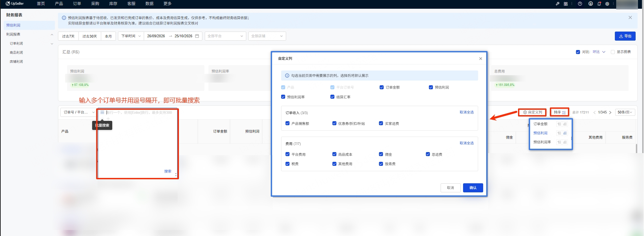The width and height of the screenshot is (644, 236).
Task: Open the apps grid icon in the top bar
Action: point(566,4)
